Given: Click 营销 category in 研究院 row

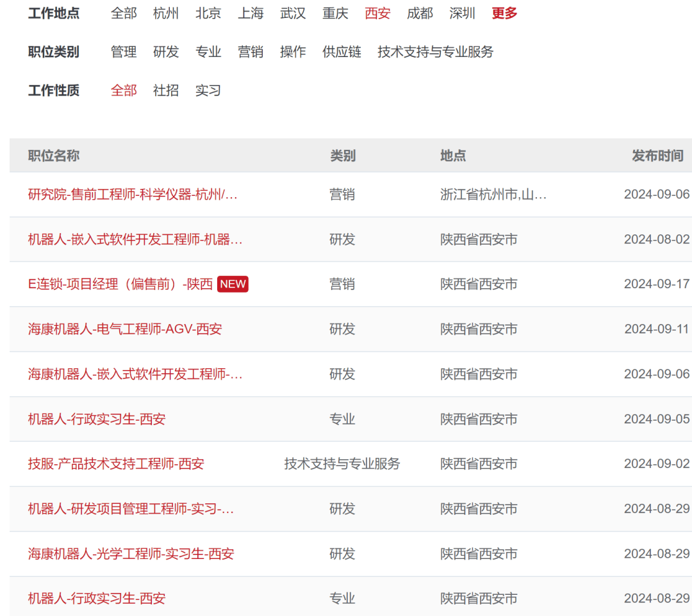Looking at the screenshot, I should 342,195.
